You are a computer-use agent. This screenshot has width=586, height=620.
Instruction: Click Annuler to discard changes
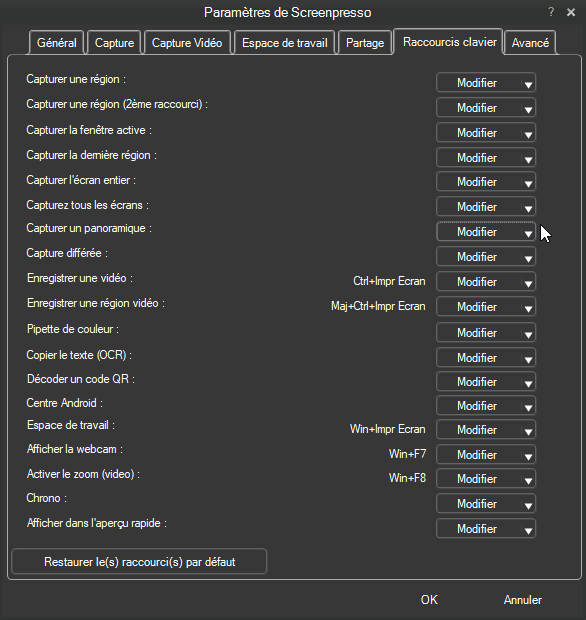(x=522, y=600)
